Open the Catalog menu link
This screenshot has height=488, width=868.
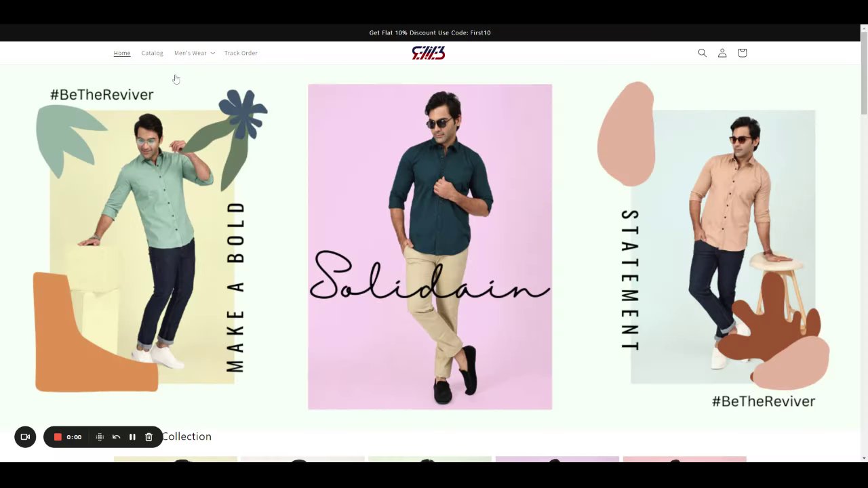pos(152,53)
